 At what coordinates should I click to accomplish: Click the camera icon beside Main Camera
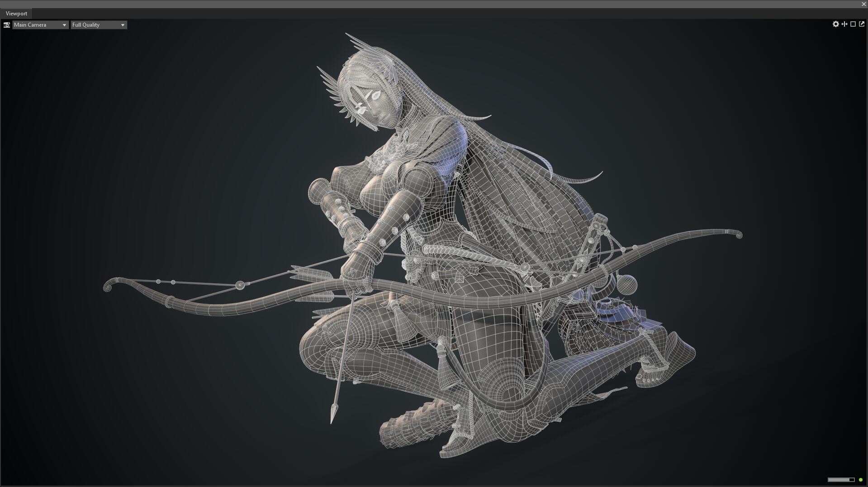point(7,25)
